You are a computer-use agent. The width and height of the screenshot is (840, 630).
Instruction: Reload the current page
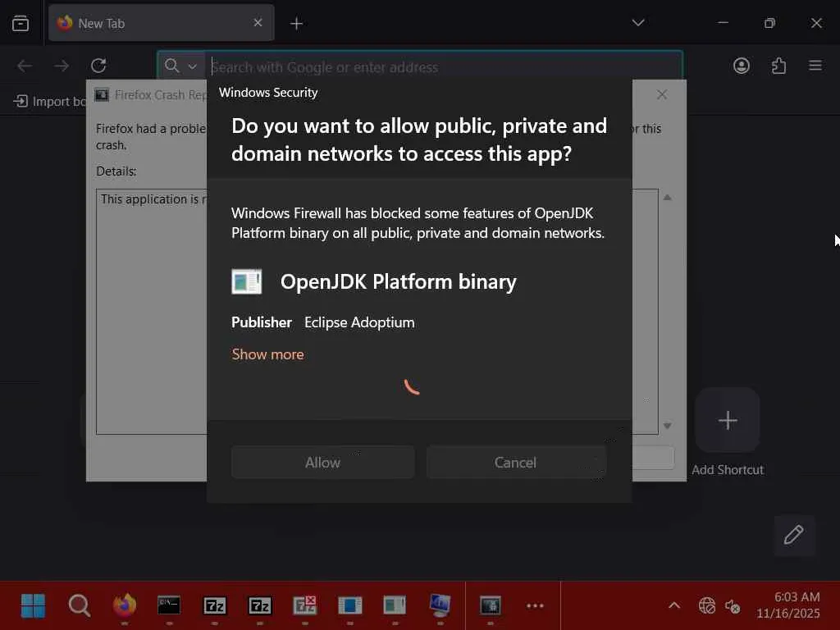(x=98, y=66)
